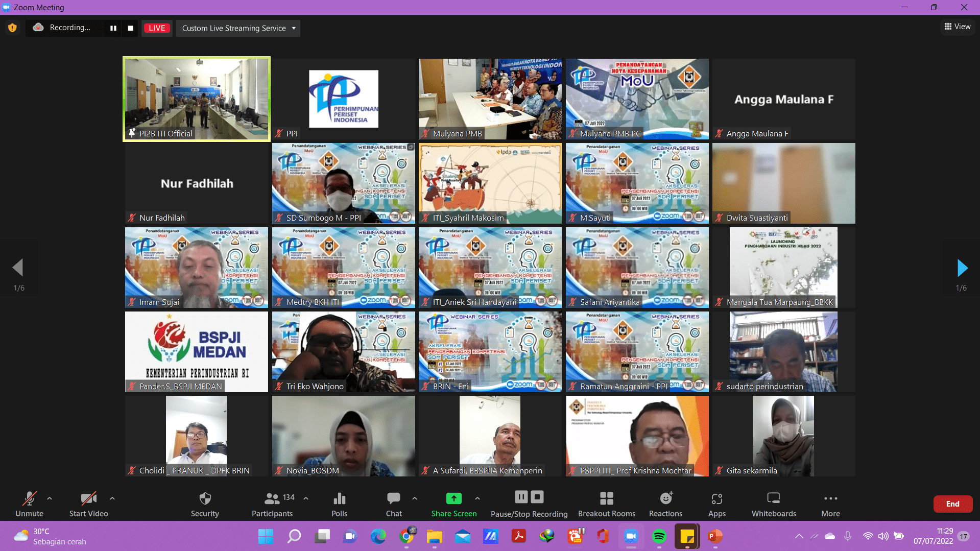Open Breakout Rooms

[606, 504]
